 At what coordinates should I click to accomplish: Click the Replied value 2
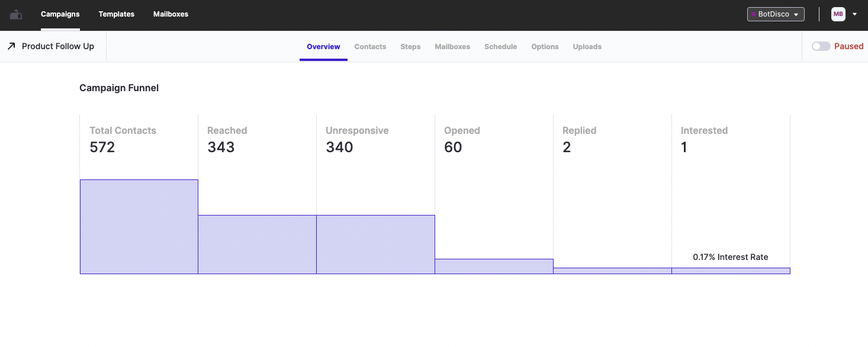coord(567,147)
